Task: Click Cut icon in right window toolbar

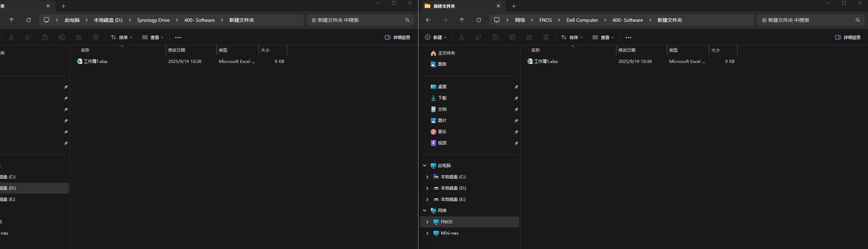Action: pyautogui.click(x=462, y=37)
